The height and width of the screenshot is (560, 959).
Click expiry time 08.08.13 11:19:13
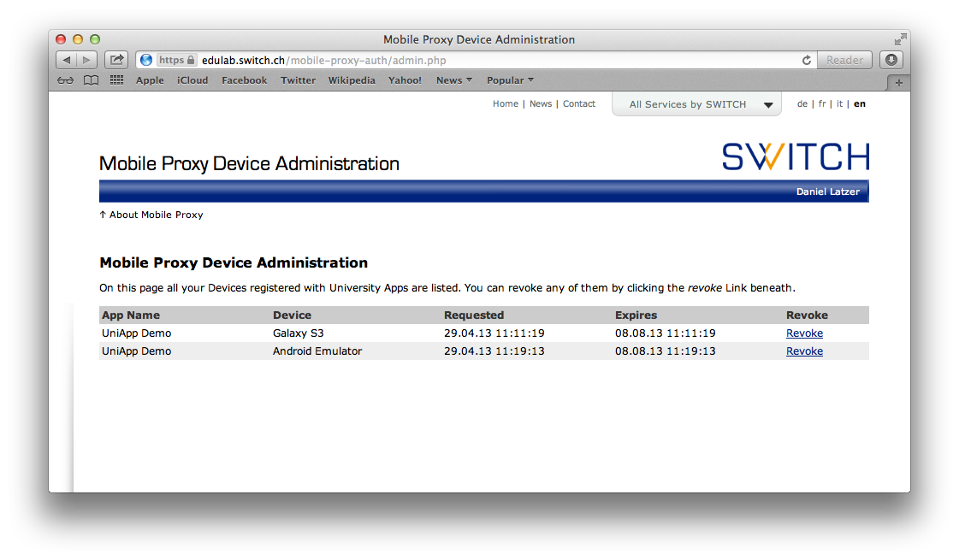tap(666, 351)
